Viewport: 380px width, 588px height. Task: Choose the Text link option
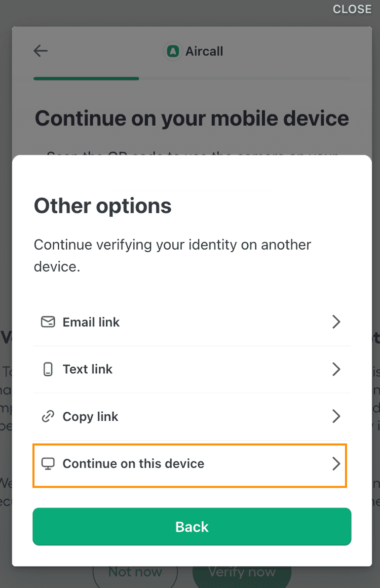pyautogui.click(x=88, y=369)
